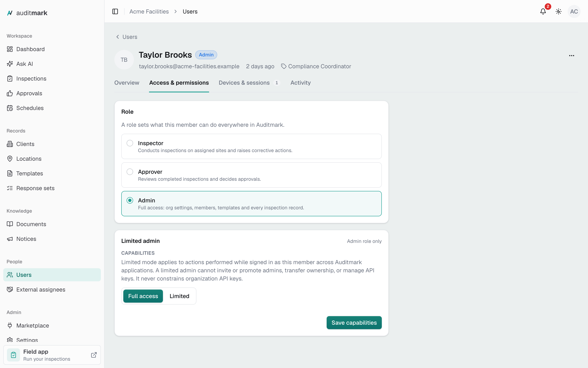Image resolution: width=588 pixels, height=368 pixels.
Task: Open the Activity tab
Action: pos(301,83)
